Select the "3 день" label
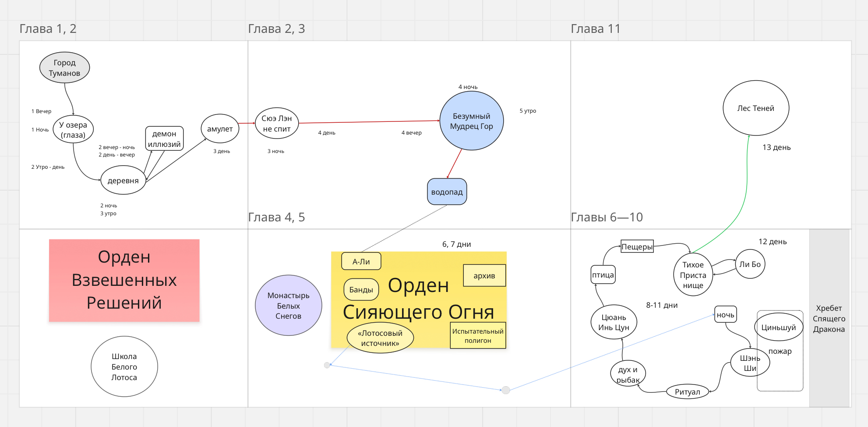The height and width of the screenshot is (427, 868). (x=222, y=151)
